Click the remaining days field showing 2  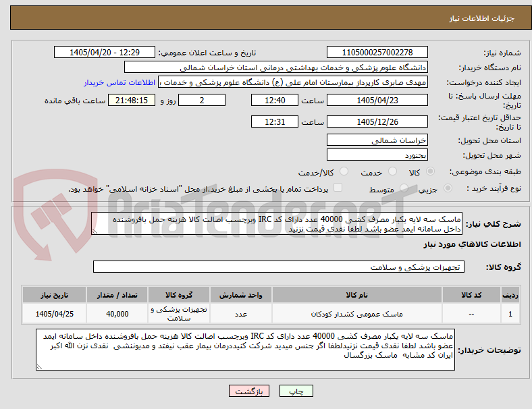(202, 100)
